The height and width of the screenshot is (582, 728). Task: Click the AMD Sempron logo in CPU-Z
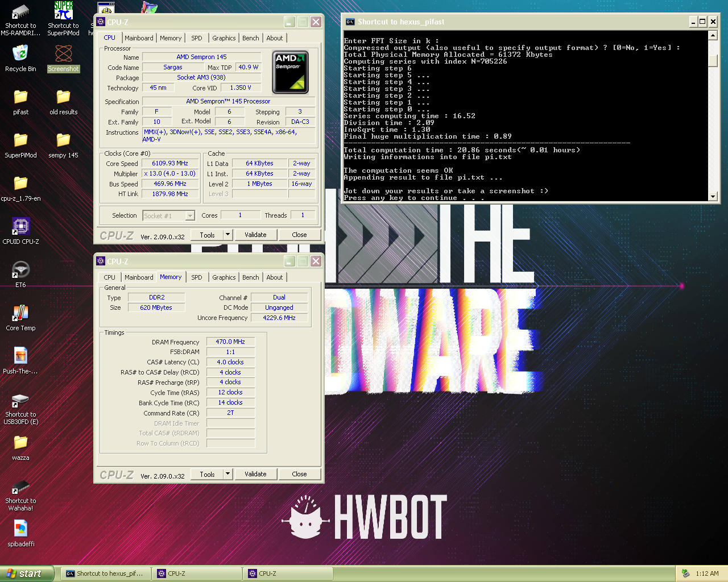(290, 72)
